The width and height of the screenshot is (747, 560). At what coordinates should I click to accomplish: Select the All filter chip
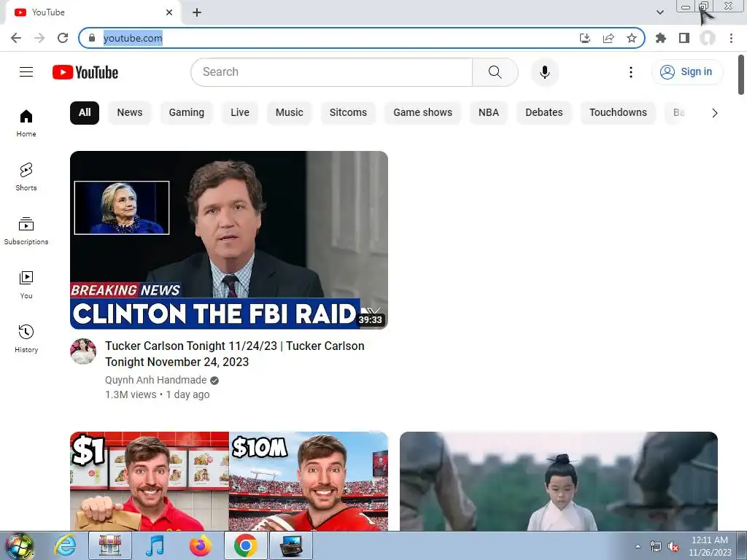click(x=85, y=113)
